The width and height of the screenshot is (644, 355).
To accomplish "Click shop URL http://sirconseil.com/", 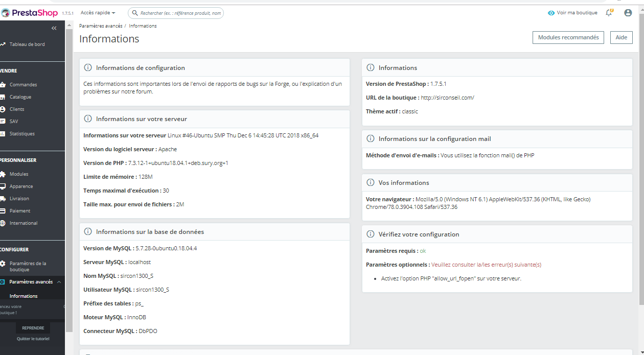I will [447, 98].
